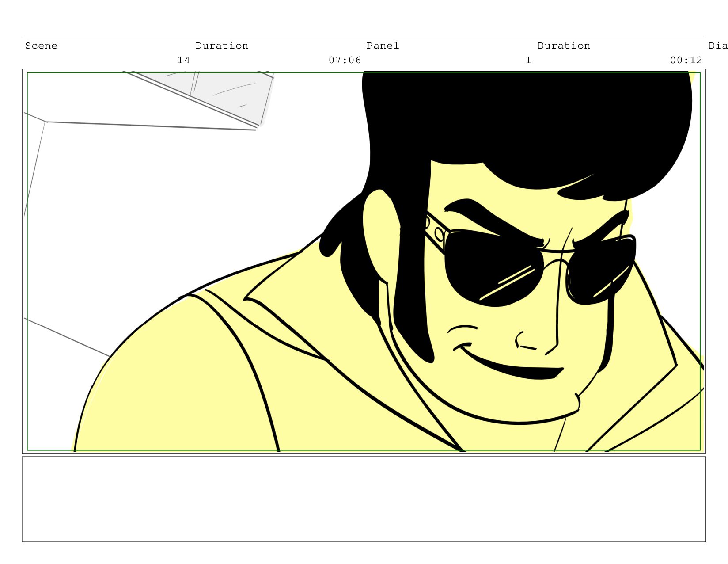Viewport: 728px width, 564px height.
Task: Click the empty notes box below panel
Action: (x=364, y=499)
